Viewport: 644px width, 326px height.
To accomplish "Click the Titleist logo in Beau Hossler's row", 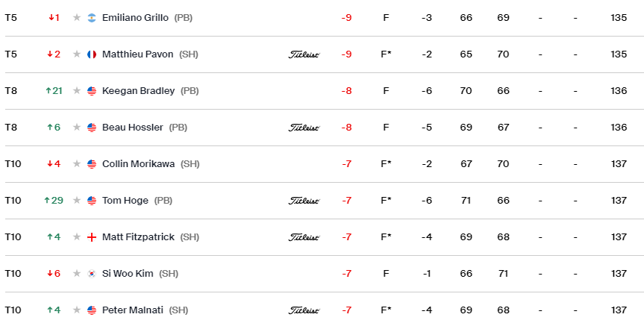I will tap(304, 128).
